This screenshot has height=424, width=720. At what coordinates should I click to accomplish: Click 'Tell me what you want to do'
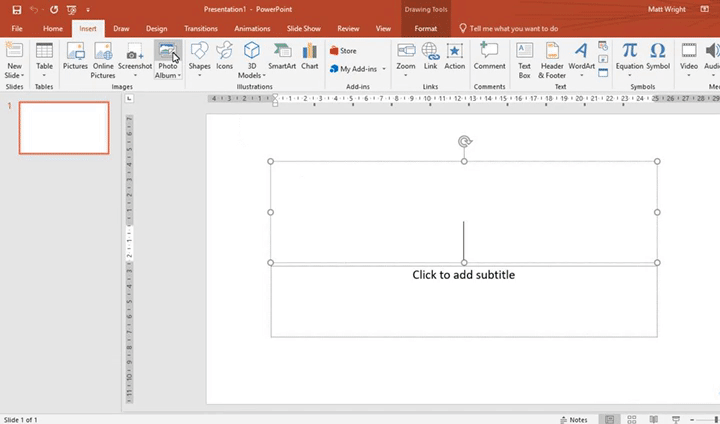[x=512, y=29]
